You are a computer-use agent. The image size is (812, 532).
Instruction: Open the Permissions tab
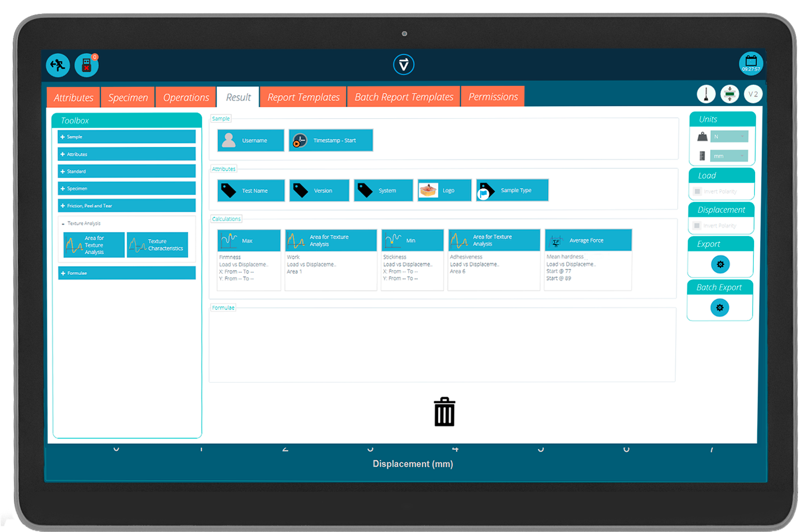tap(493, 97)
